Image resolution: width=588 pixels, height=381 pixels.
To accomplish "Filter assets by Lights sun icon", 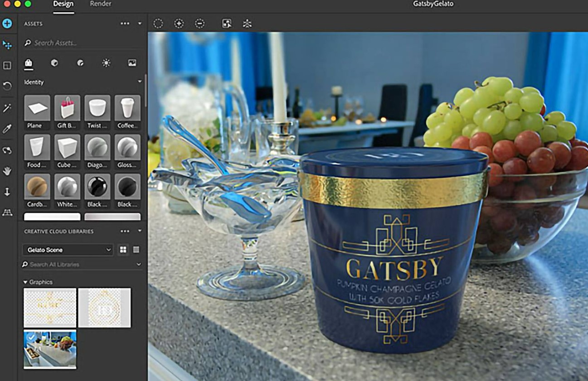I will coord(106,63).
